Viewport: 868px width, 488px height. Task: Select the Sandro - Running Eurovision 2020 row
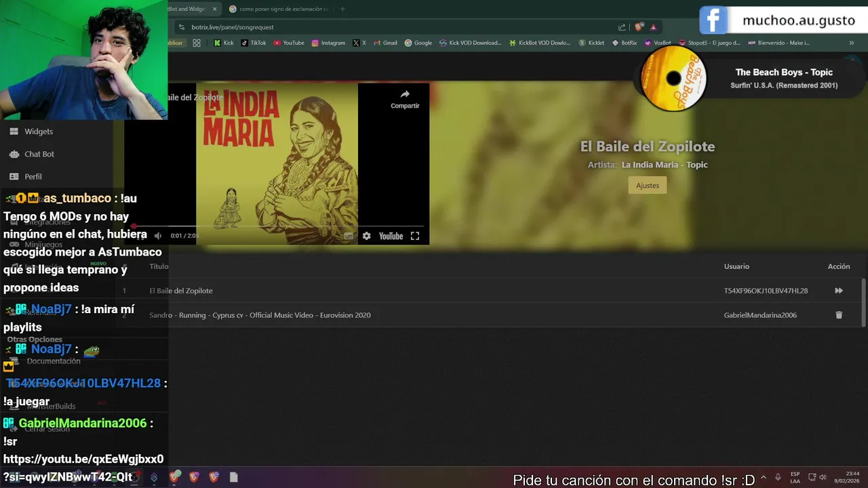coord(488,315)
